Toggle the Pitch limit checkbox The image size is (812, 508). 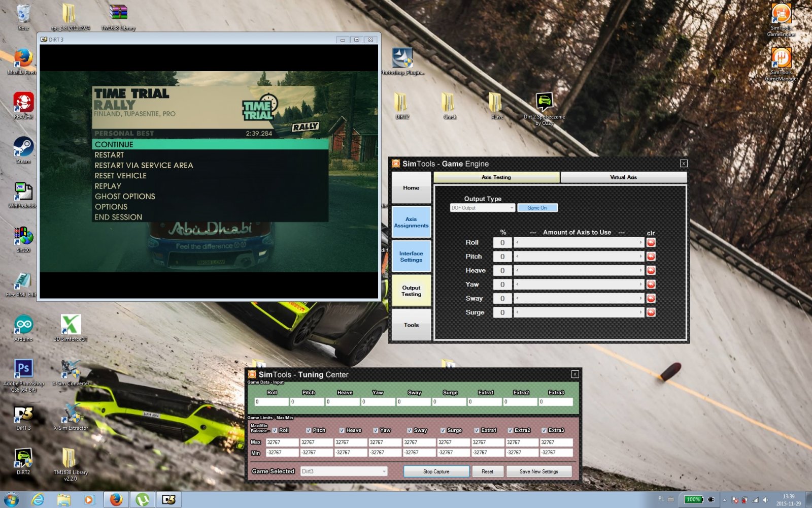click(309, 430)
